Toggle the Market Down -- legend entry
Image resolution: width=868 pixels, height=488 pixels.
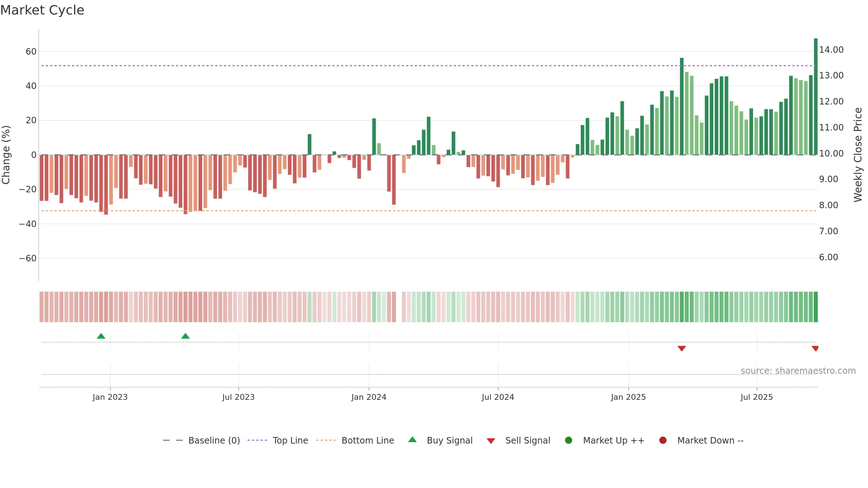coord(701,440)
